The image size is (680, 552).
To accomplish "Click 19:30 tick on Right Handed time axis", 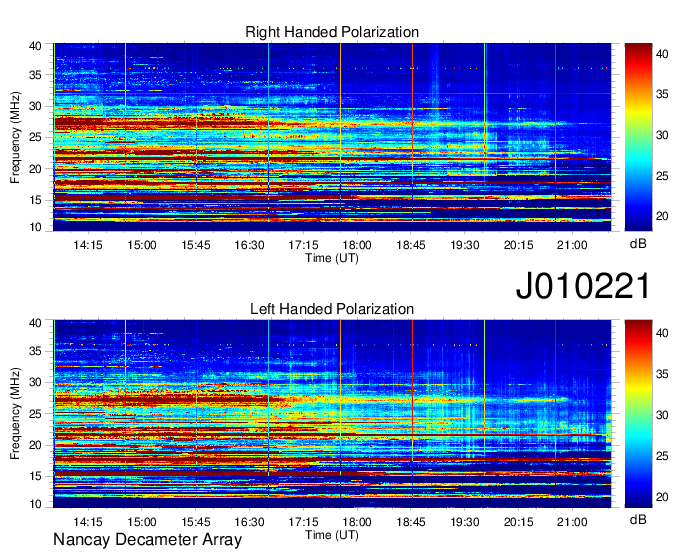I will pos(464,245).
